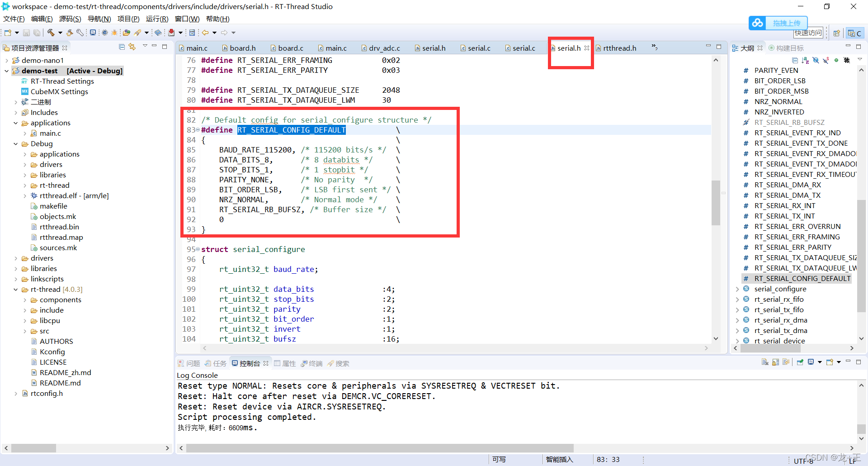Open the 项目(P) menu
The width and height of the screenshot is (868, 466).
click(x=128, y=19)
